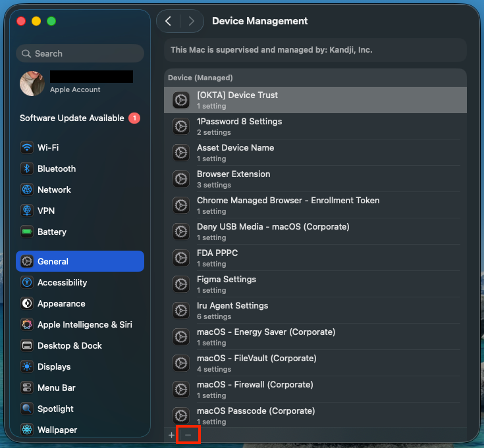Click the Device Management title
Image resolution: width=484 pixels, height=448 pixels.
tap(260, 21)
